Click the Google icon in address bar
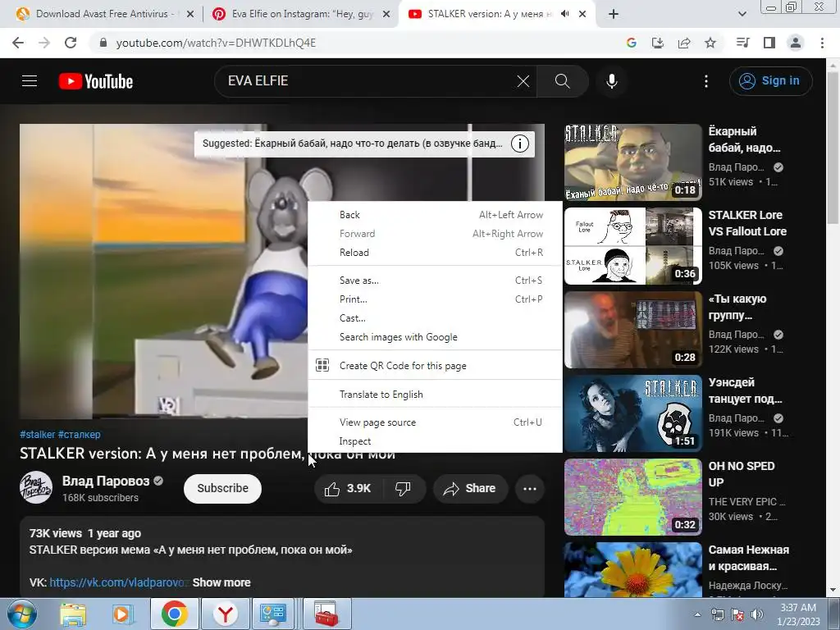 point(631,43)
